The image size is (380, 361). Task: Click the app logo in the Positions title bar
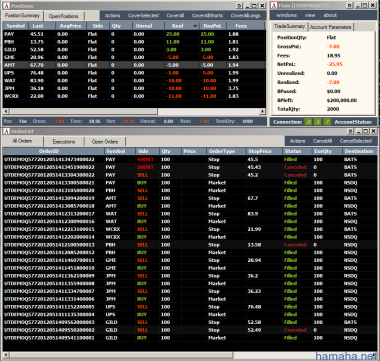pos(7,6)
